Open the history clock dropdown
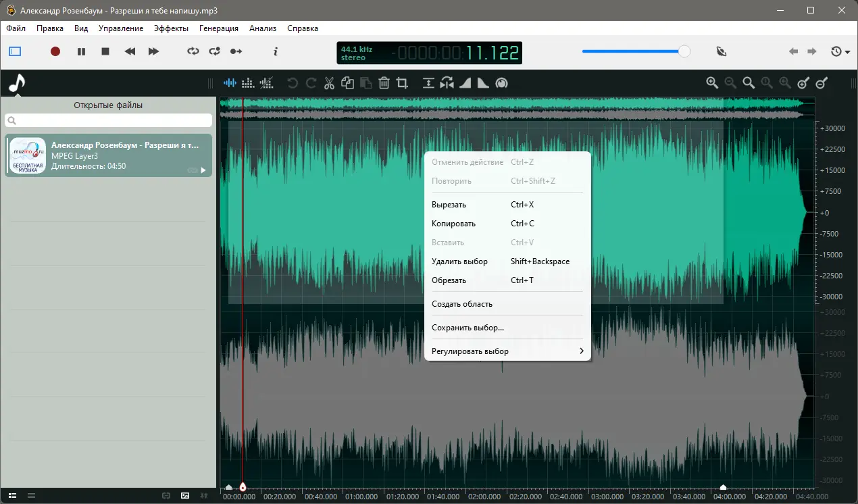 coord(840,51)
